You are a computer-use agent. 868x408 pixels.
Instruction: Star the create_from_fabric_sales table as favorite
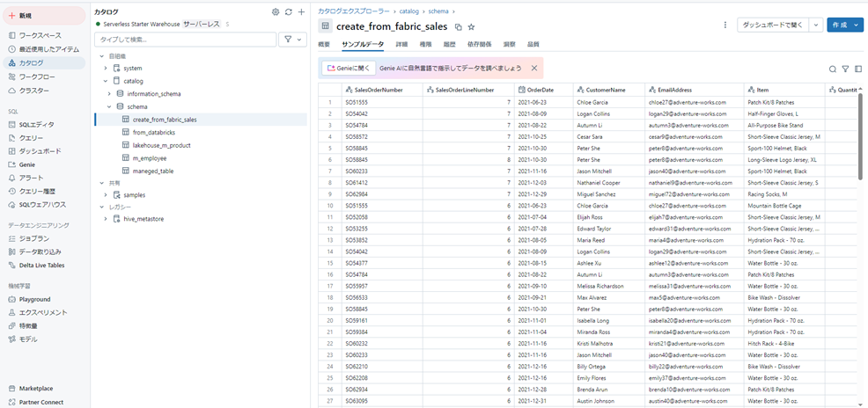(x=472, y=26)
